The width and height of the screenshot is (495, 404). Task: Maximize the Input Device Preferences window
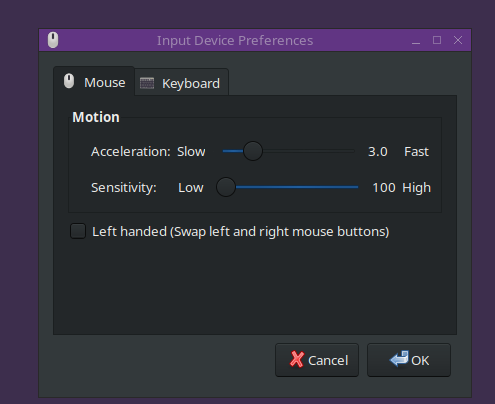(x=437, y=40)
